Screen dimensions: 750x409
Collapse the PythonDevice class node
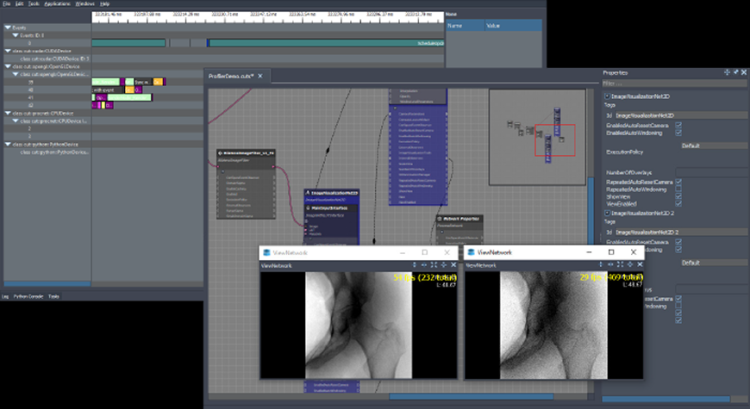(8, 144)
